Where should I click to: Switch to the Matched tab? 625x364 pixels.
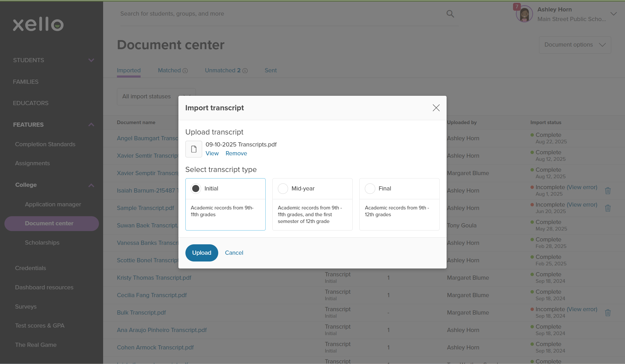coord(169,70)
